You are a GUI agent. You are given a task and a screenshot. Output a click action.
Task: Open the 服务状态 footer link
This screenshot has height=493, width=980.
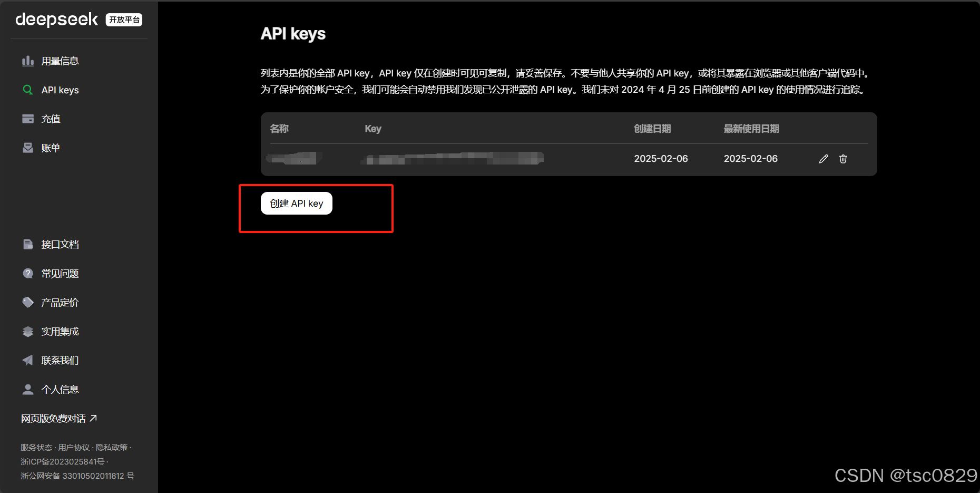[36, 447]
